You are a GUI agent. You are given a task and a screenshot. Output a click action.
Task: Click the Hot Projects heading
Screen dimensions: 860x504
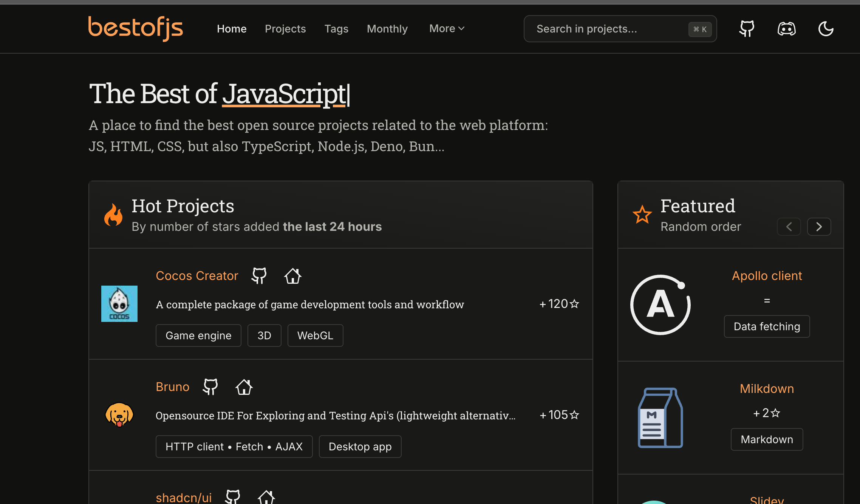coord(183,206)
